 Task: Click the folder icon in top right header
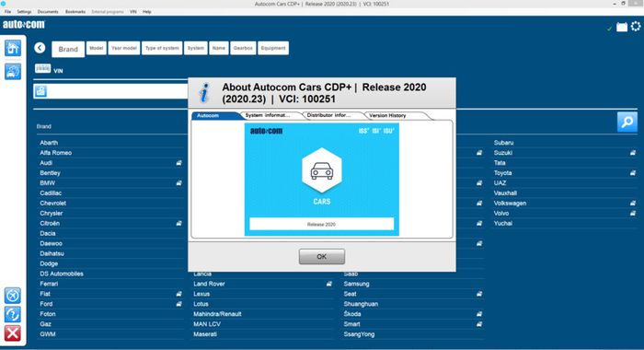coord(622,27)
